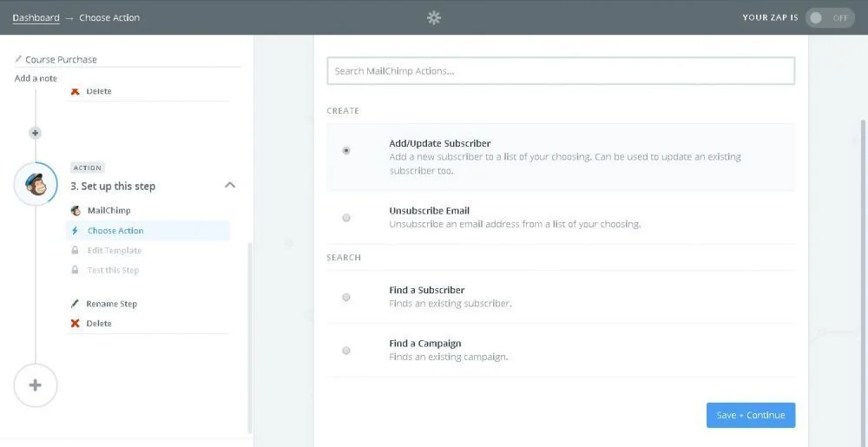Click pencil icon beside Rename Step
This screenshot has height=447, width=868.
tap(76, 304)
